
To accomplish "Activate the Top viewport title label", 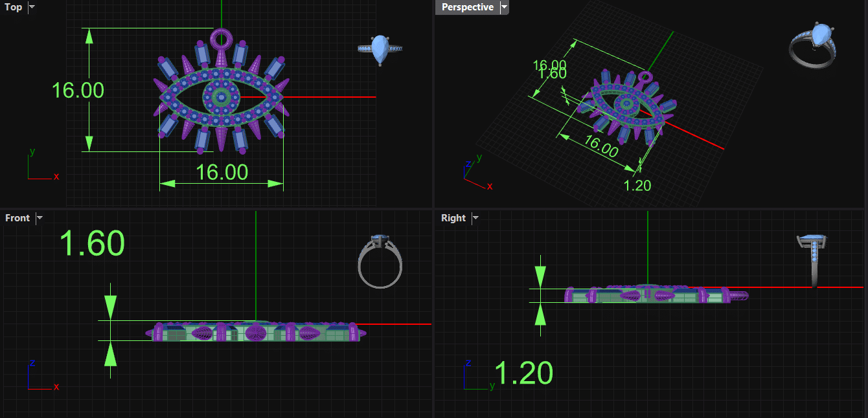I will [14, 7].
